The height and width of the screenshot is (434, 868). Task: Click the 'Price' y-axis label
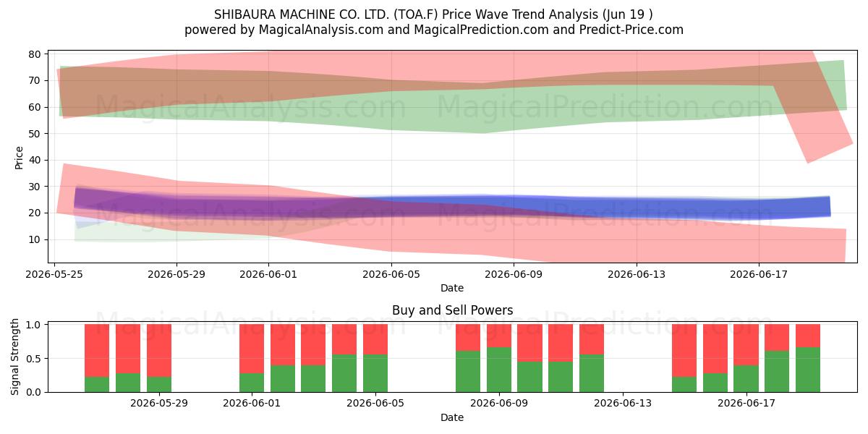(x=20, y=157)
